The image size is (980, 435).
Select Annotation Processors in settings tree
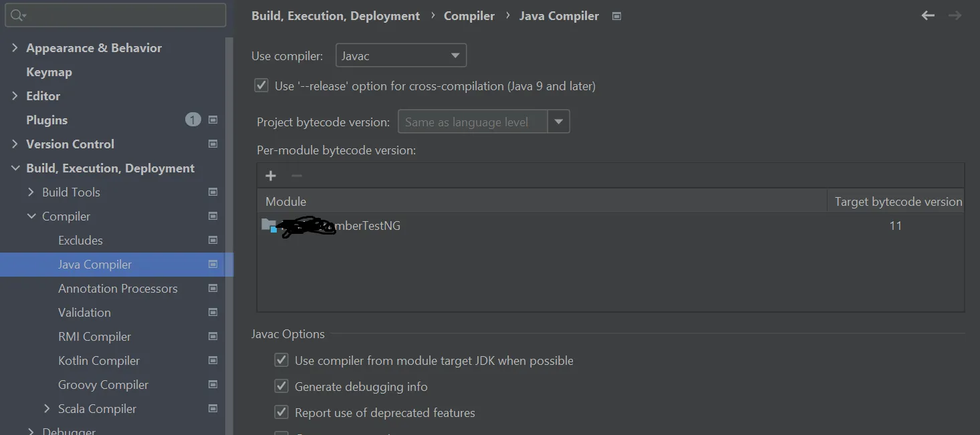click(118, 289)
